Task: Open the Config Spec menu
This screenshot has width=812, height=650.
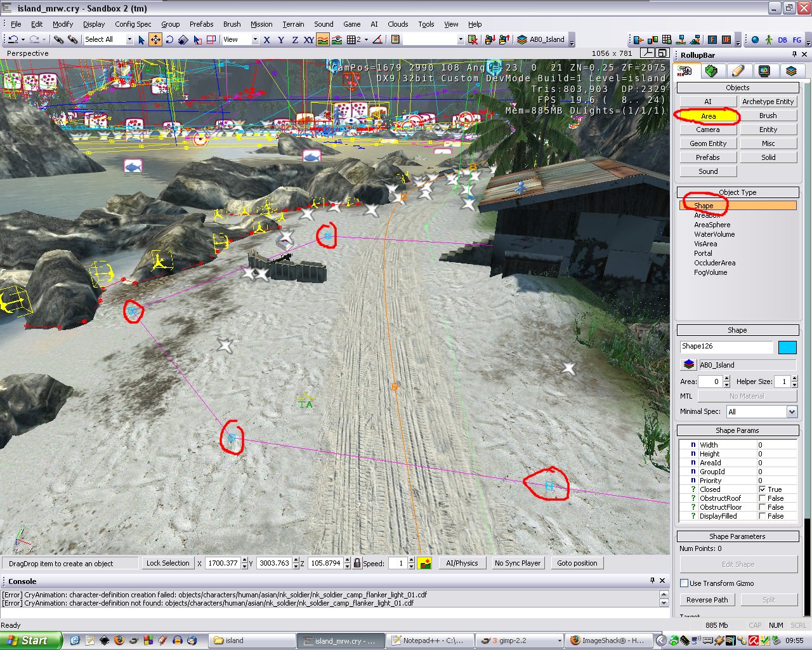Action: click(x=133, y=24)
